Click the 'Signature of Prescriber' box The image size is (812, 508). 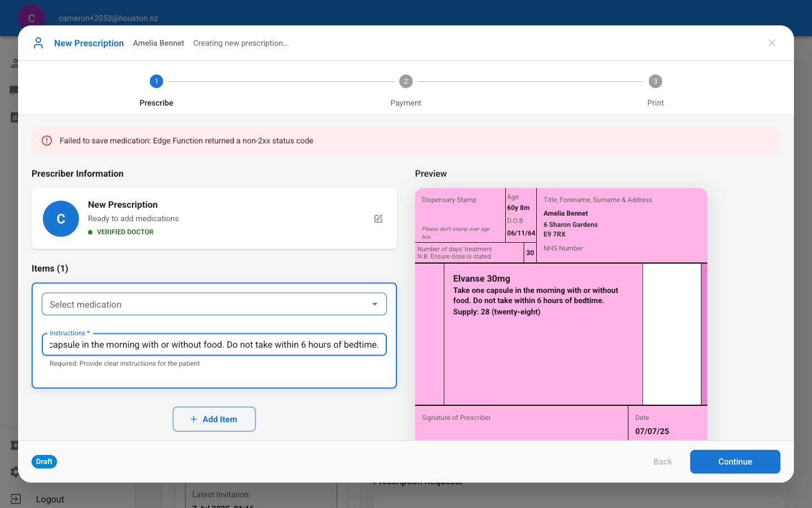[x=522, y=423]
